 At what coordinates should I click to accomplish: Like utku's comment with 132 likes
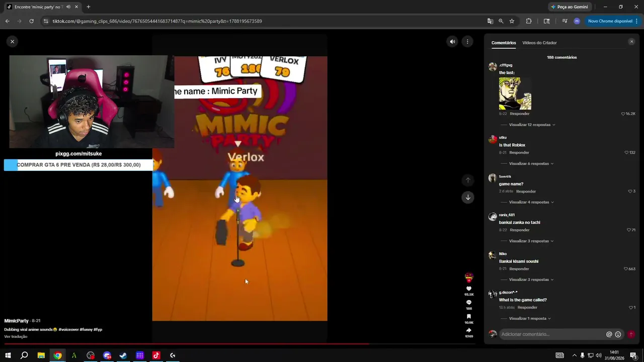coord(626,152)
